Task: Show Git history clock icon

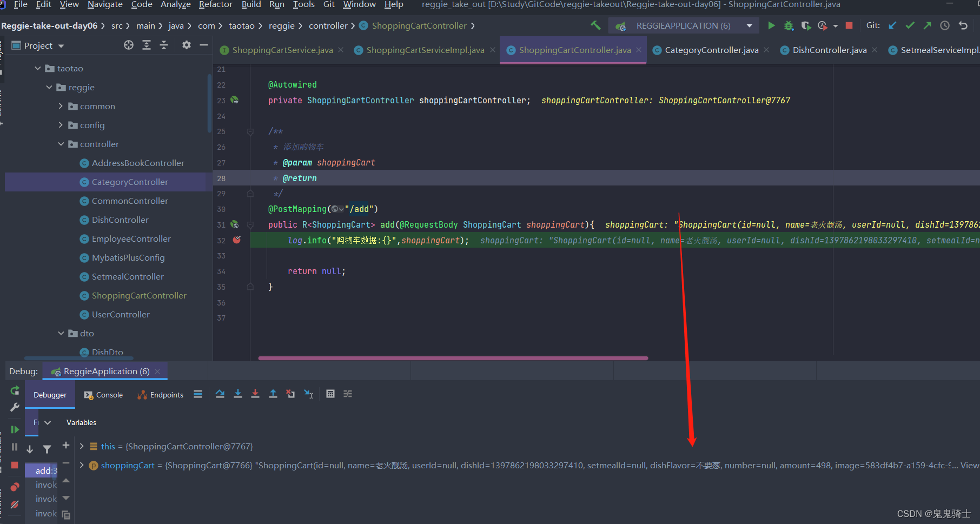Action: tap(945, 25)
